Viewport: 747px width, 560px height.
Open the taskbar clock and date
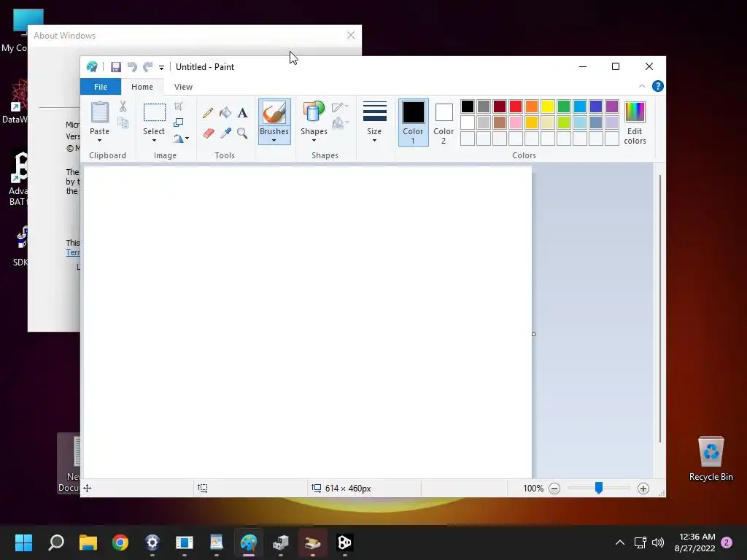(x=694, y=542)
